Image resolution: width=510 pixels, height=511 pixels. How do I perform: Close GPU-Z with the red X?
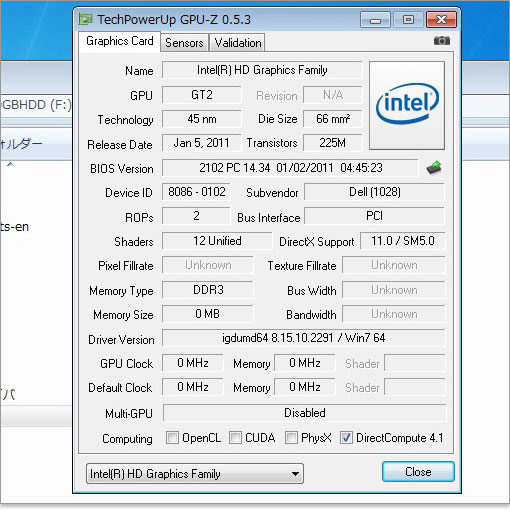click(x=441, y=20)
